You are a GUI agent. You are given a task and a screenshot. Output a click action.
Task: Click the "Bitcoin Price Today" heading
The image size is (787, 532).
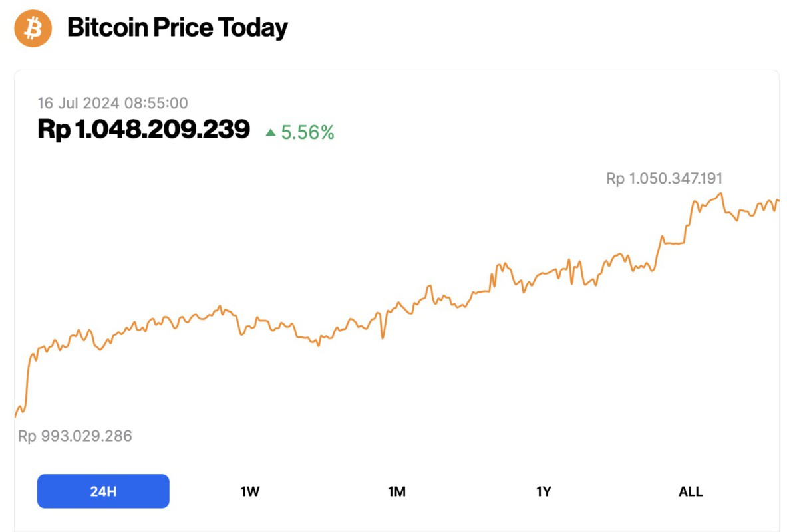coord(178,28)
